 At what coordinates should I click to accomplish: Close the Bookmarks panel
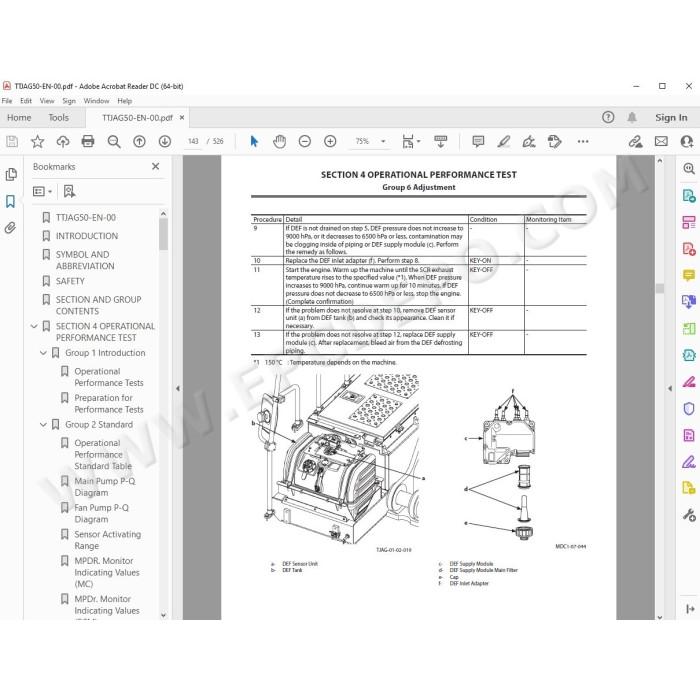[x=155, y=167]
